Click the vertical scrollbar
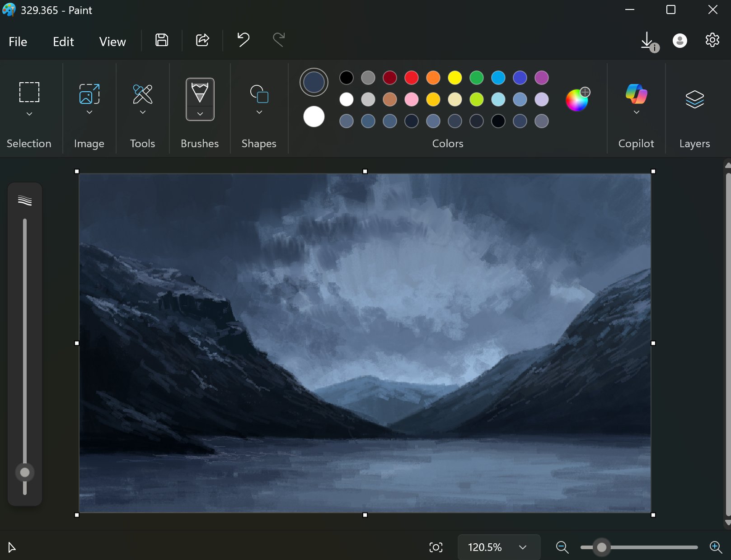 [x=728, y=345]
